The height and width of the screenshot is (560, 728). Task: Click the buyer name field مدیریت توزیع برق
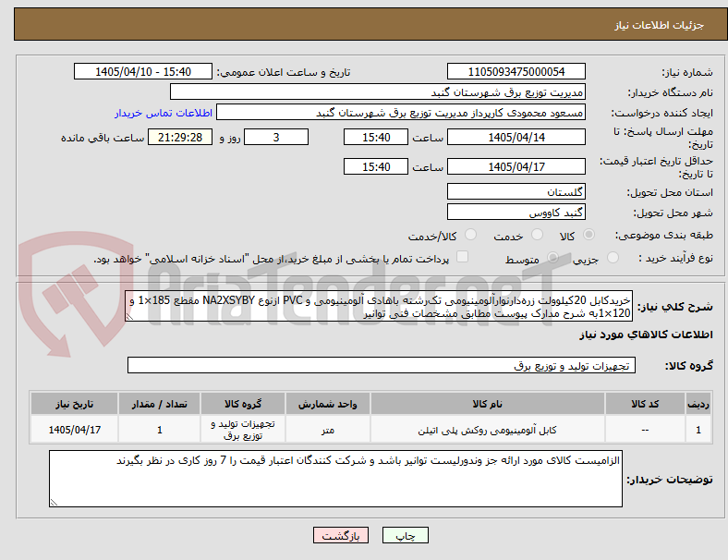coord(378,91)
